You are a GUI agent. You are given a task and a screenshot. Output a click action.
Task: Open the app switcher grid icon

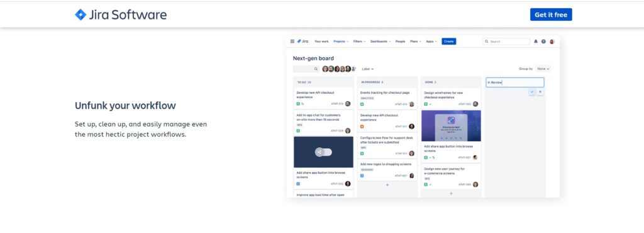pyautogui.click(x=292, y=42)
